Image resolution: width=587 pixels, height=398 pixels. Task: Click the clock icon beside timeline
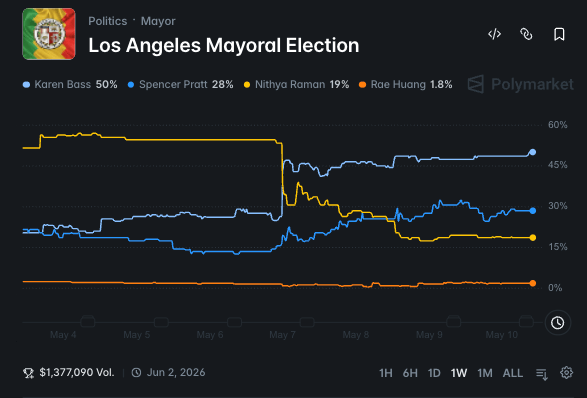557,322
